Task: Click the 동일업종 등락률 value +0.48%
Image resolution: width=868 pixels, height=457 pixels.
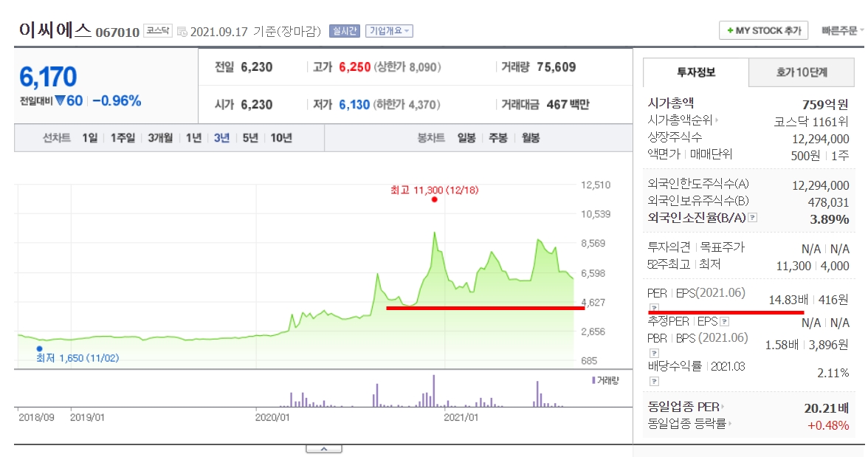Action: pos(828,425)
